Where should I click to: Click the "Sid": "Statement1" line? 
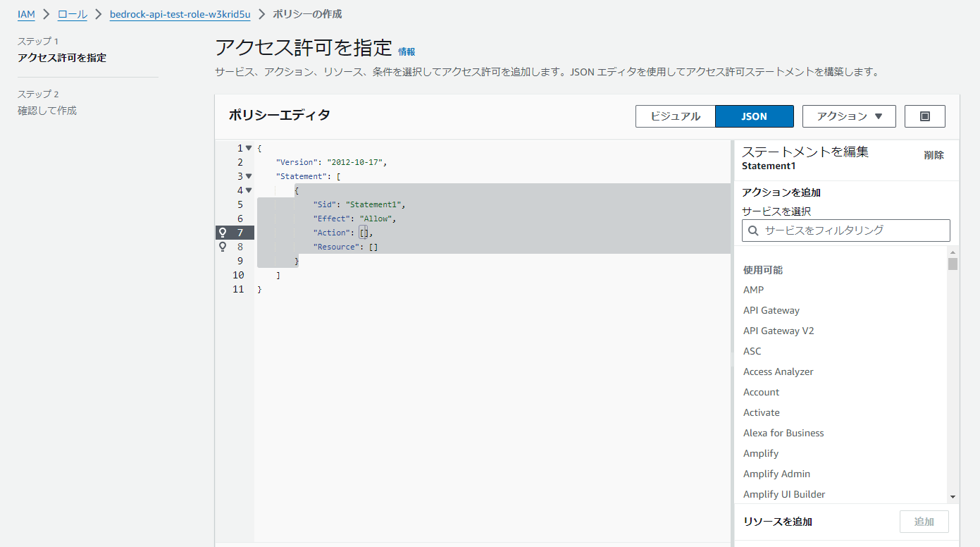click(x=360, y=204)
